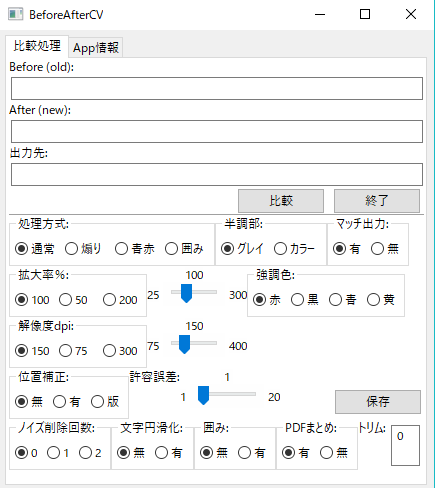Choose 黒 as 強調色
Screen dimensions: 435x488
tap(305, 300)
